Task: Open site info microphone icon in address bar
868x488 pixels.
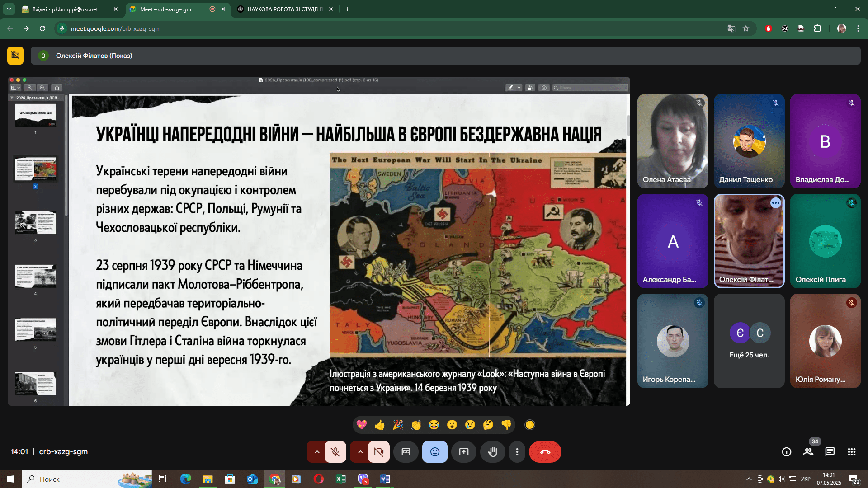Action: point(62,28)
